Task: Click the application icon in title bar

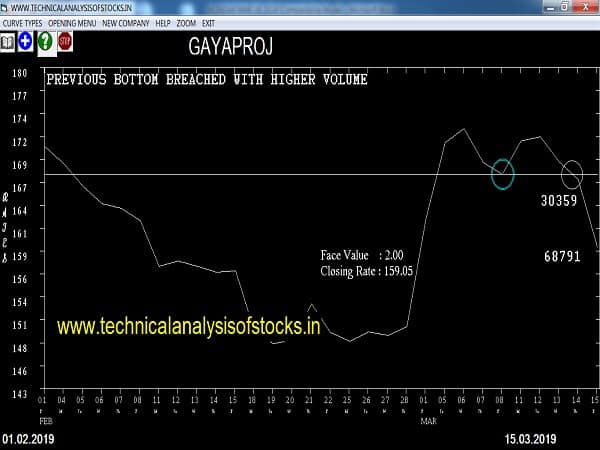Action: pyautogui.click(x=5, y=7)
